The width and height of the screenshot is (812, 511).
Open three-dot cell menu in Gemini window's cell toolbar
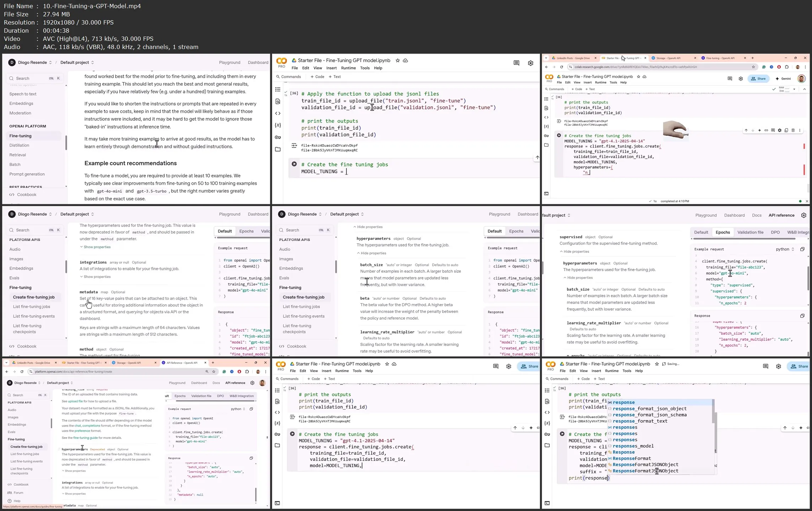click(800, 130)
